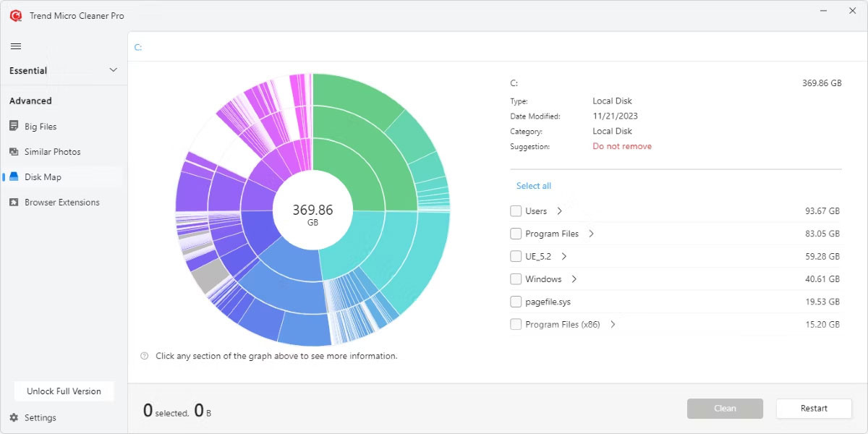Click the Select all link
This screenshot has height=434, width=868.
(x=533, y=185)
